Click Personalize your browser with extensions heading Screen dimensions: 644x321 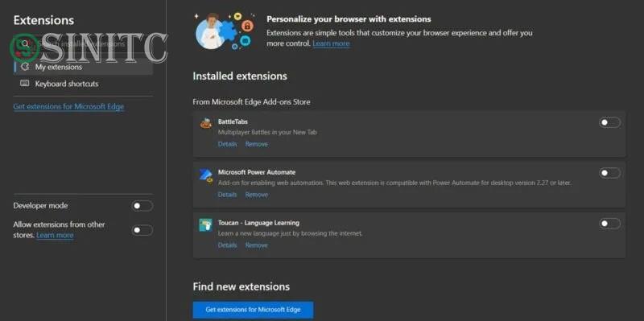pos(349,19)
